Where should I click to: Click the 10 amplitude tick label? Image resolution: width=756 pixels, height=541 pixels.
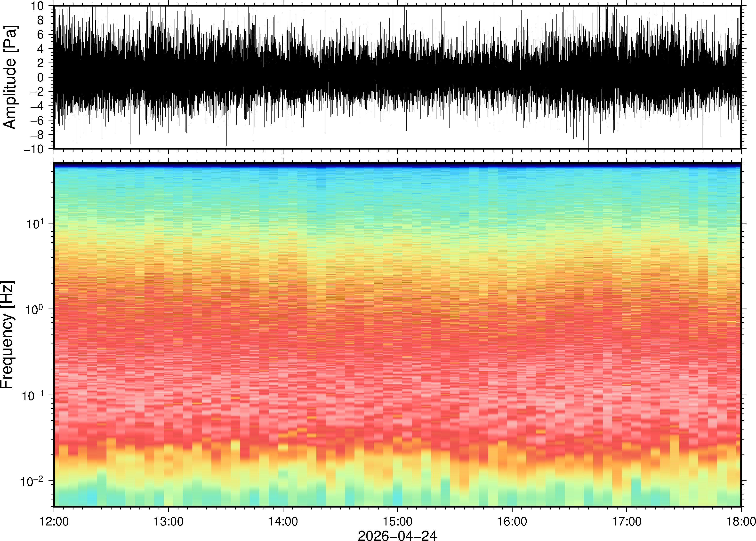(x=38, y=6)
